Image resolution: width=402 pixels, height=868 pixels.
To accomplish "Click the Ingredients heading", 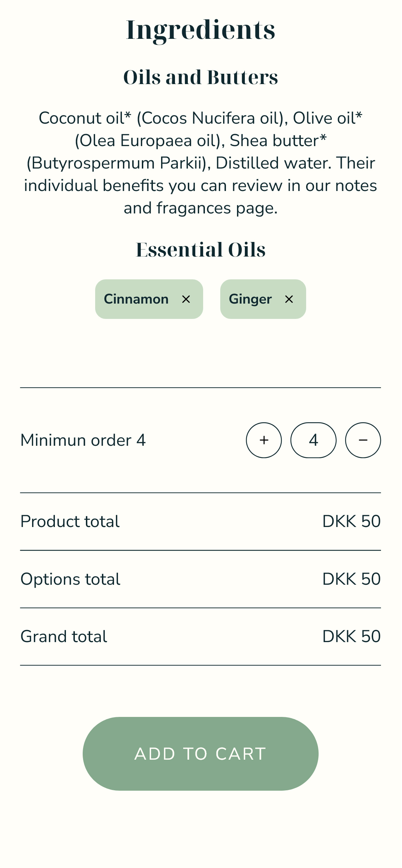I will click(x=201, y=30).
